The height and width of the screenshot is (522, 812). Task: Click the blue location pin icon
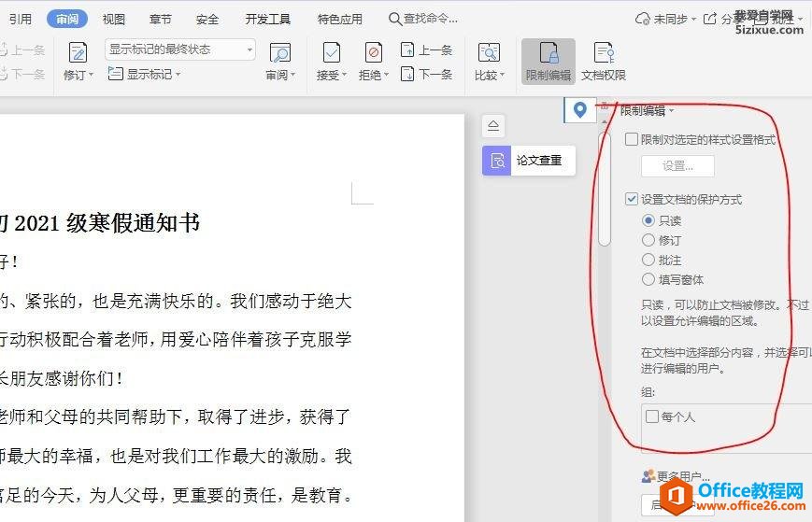click(580, 110)
